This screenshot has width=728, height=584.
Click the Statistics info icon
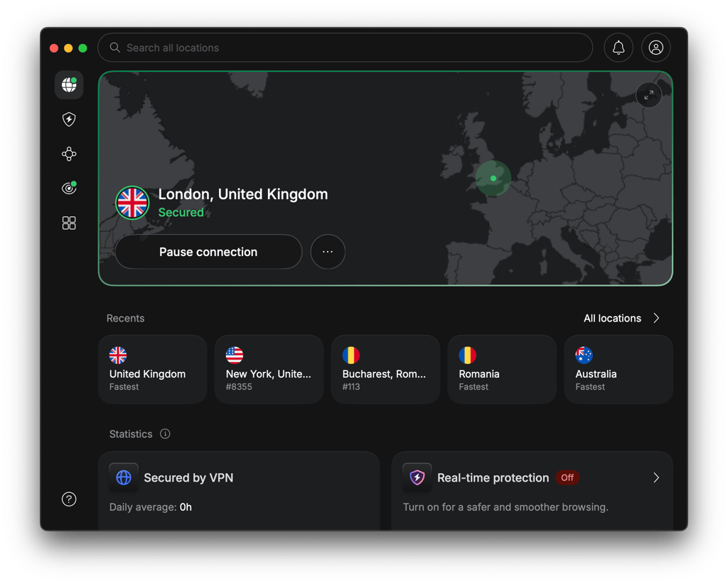tap(165, 433)
